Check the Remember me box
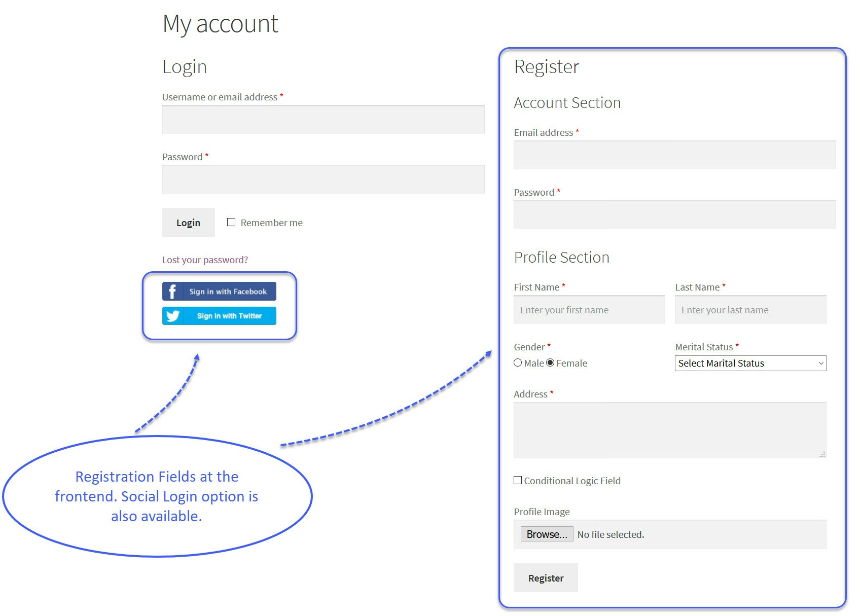This screenshot has height=616, width=861. tap(231, 222)
